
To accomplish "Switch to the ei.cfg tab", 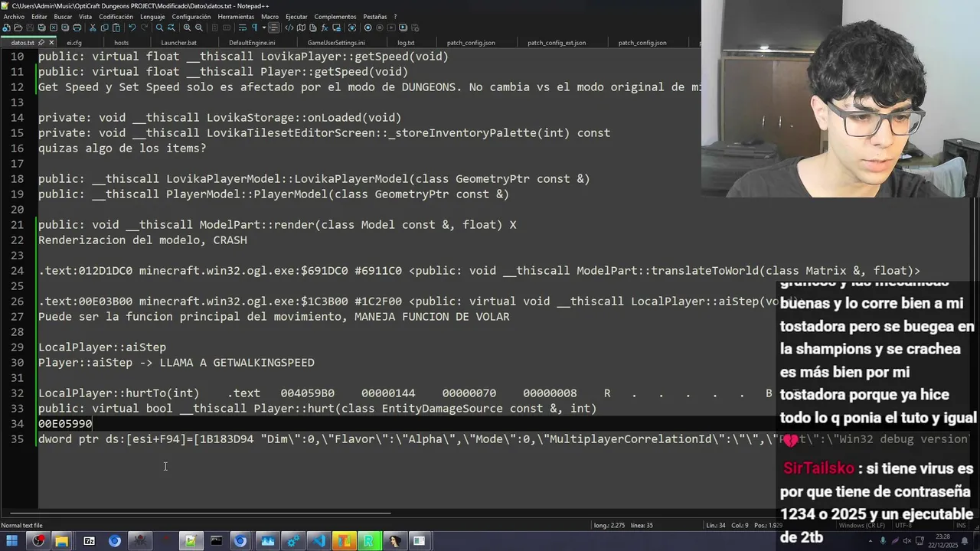I will [x=74, y=43].
